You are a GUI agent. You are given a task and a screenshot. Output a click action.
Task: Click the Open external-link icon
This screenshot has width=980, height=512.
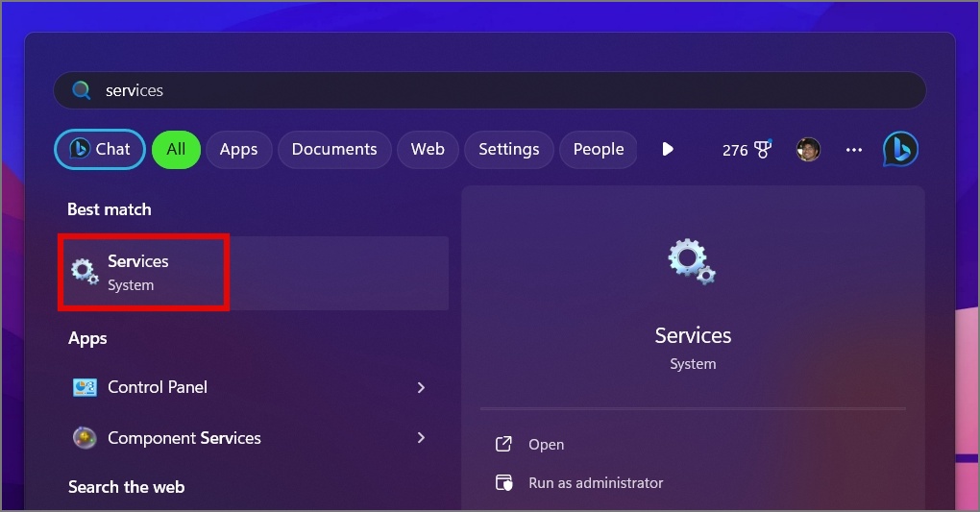click(503, 444)
